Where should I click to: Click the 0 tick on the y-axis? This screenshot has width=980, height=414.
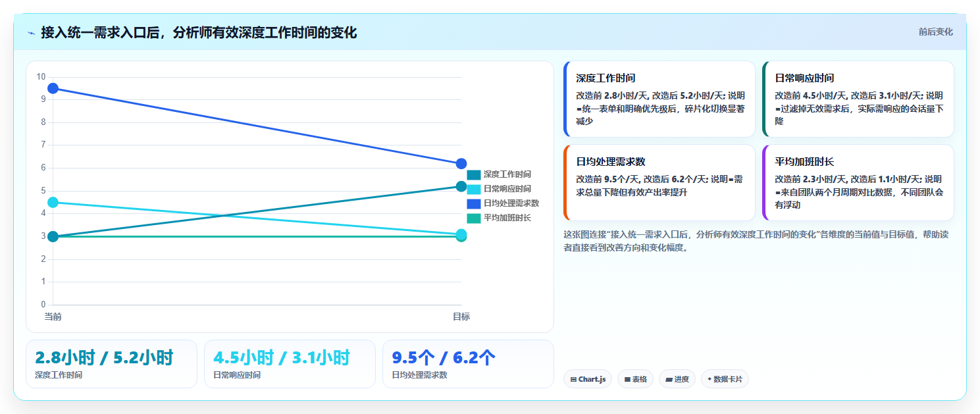pyautogui.click(x=43, y=305)
